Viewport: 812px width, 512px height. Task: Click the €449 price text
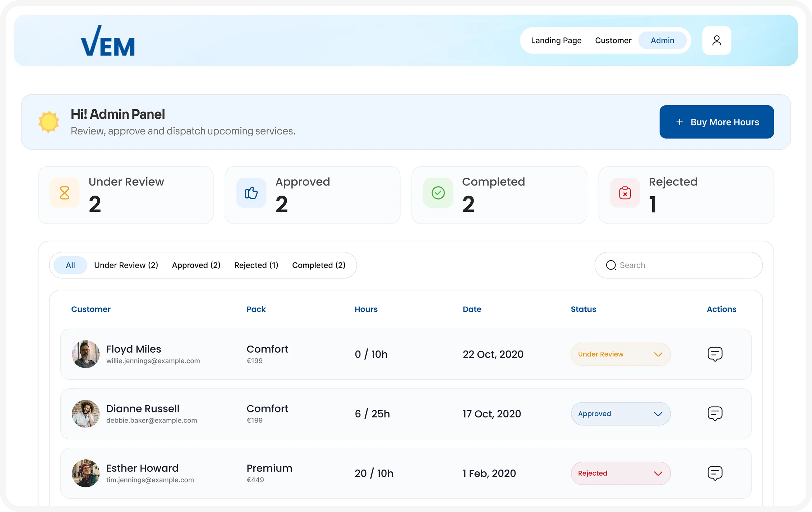tap(255, 480)
